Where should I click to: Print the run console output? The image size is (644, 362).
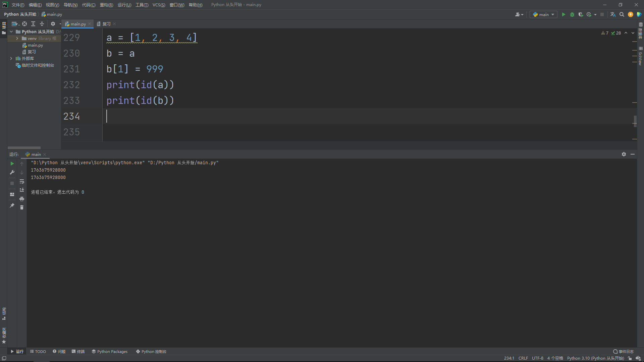tap(22, 199)
